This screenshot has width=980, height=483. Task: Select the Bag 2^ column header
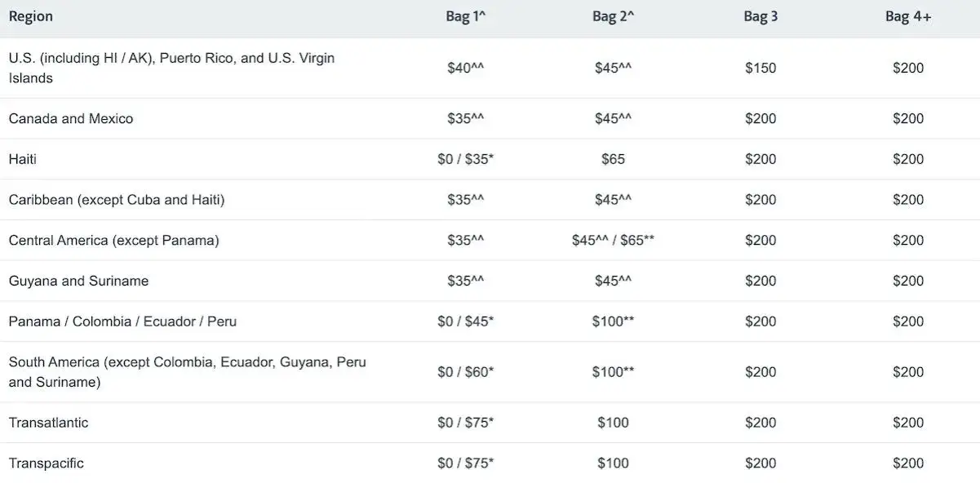613,17
